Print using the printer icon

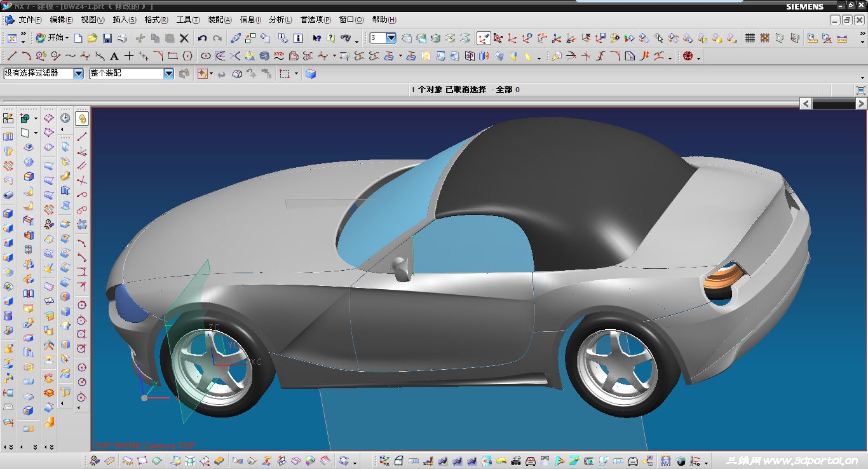122,38
